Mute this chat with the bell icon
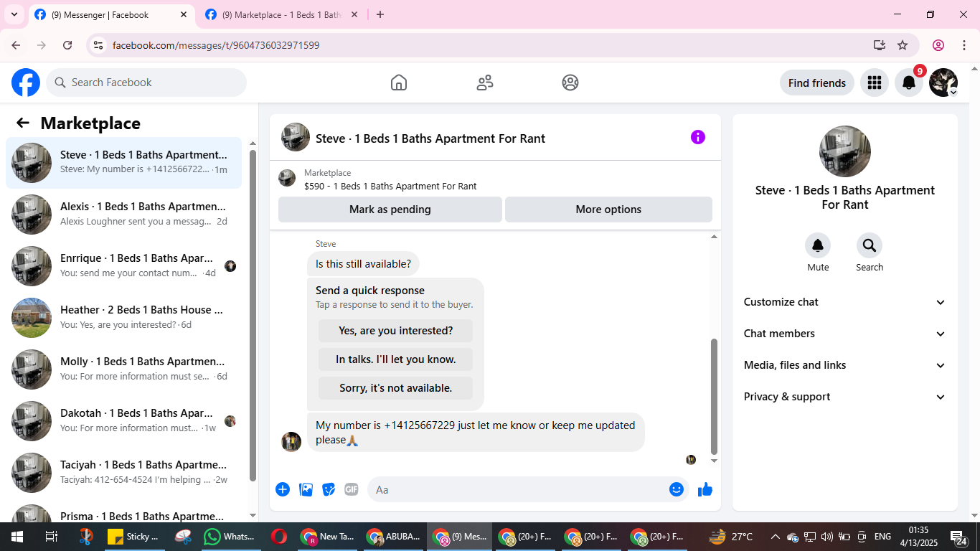 tap(818, 246)
